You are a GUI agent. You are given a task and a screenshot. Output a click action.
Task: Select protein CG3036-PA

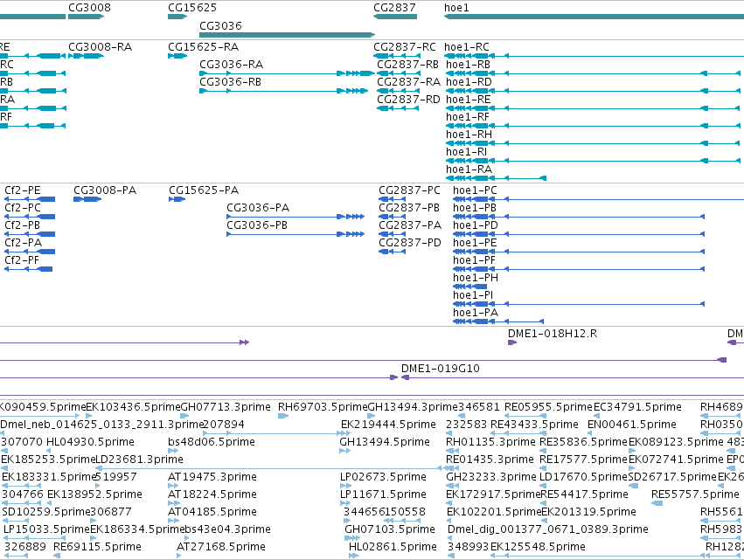tap(258, 208)
